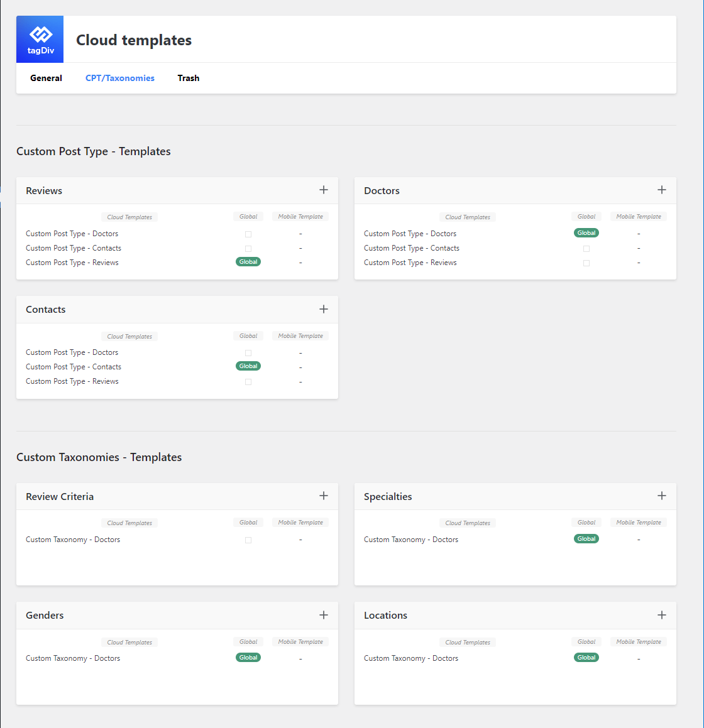Click the Contacts card title
The width and height of the screenshot is (704, 728).
(45, 310)
